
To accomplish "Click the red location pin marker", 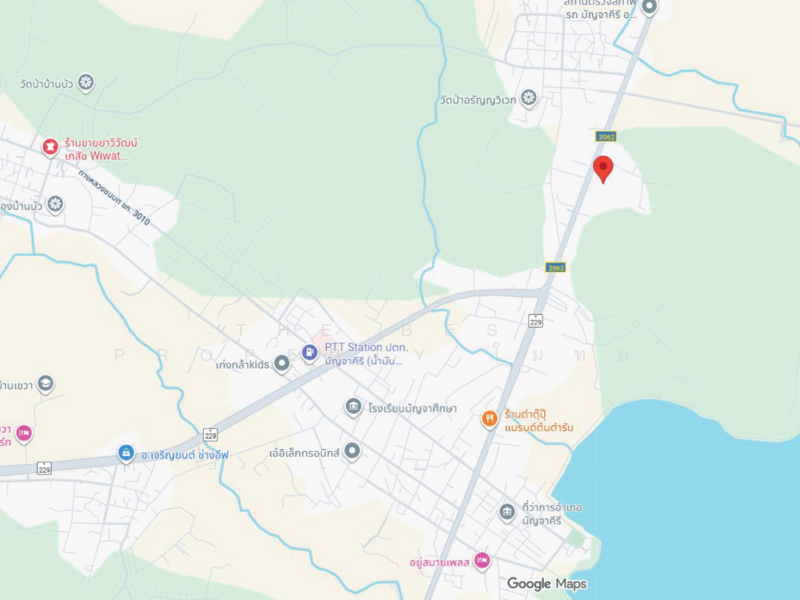I will (603, 169).
